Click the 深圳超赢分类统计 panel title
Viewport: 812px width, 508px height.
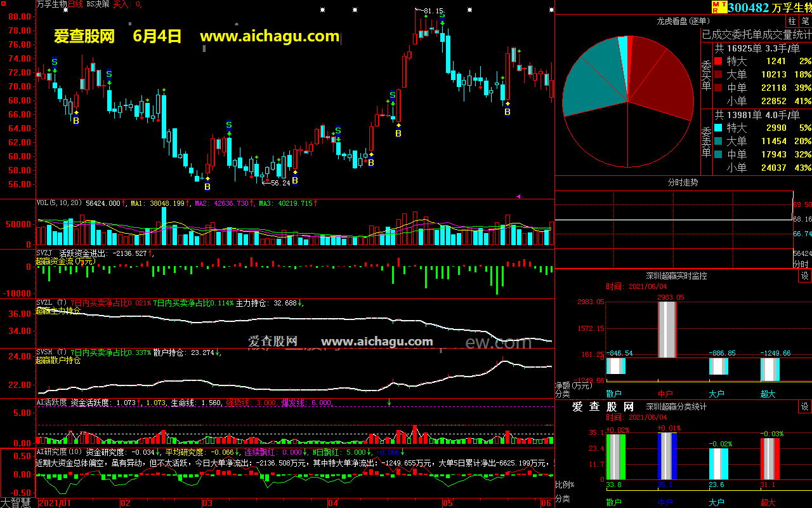[x=676, y=407]
